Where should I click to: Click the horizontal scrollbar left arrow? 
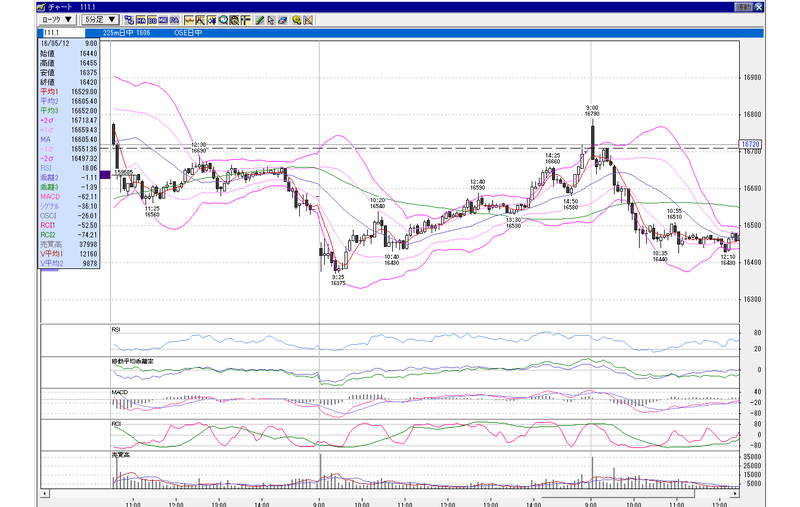[x=45, y=493]
